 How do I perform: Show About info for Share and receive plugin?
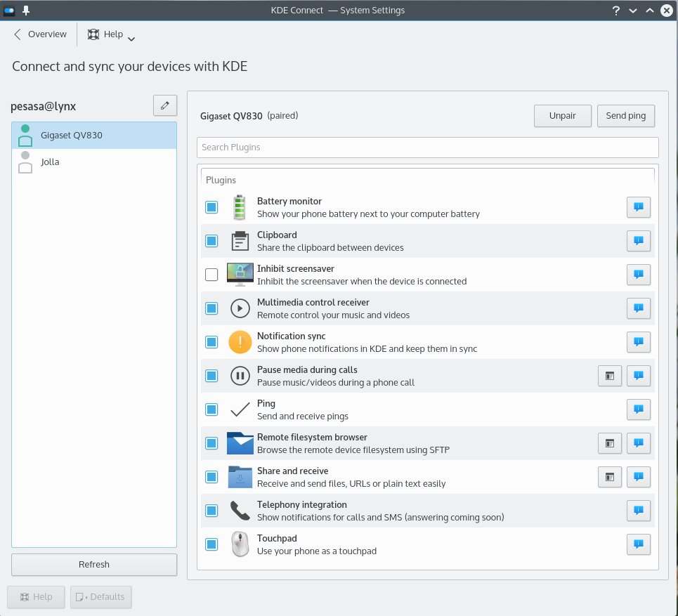click(638, 477)
